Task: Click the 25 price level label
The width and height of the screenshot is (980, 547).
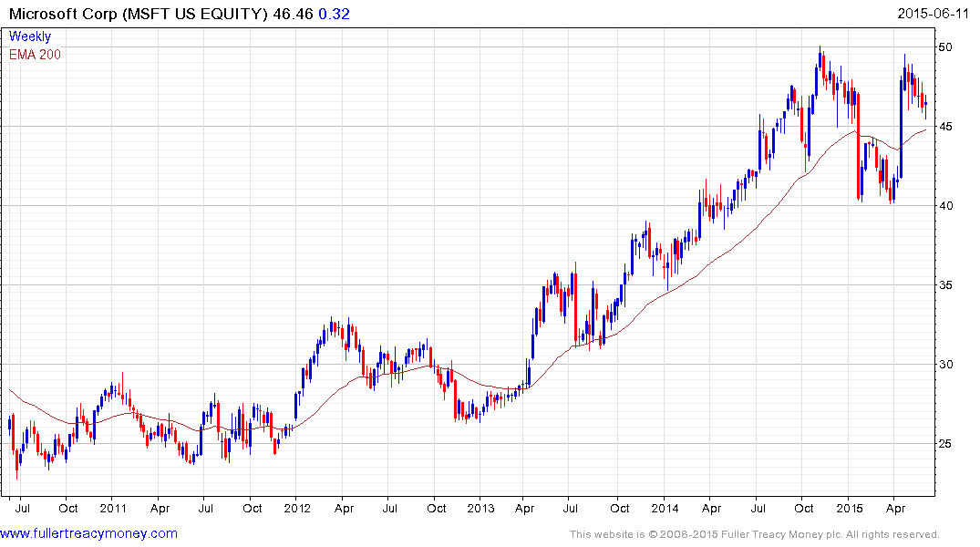Action: pyautogui.click(x=947, y=444)
